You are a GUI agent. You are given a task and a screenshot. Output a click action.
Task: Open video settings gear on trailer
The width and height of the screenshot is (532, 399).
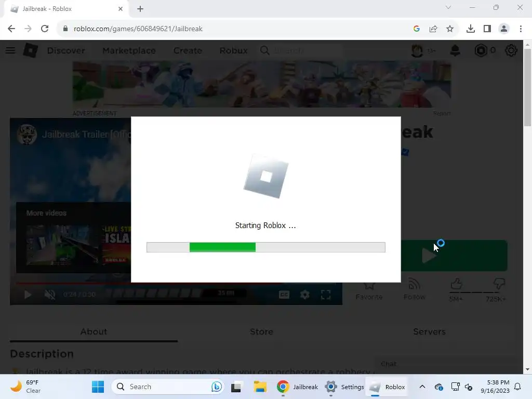[x=304, y=295]
